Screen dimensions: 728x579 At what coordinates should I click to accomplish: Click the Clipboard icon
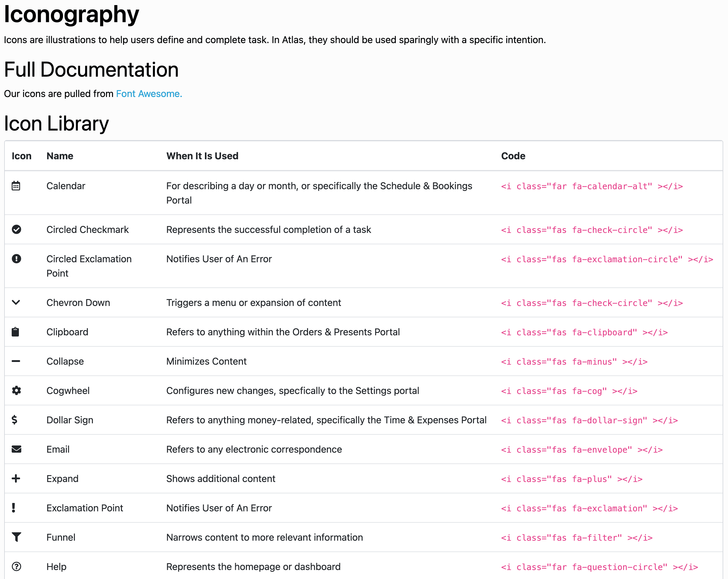tap(15, 332)
